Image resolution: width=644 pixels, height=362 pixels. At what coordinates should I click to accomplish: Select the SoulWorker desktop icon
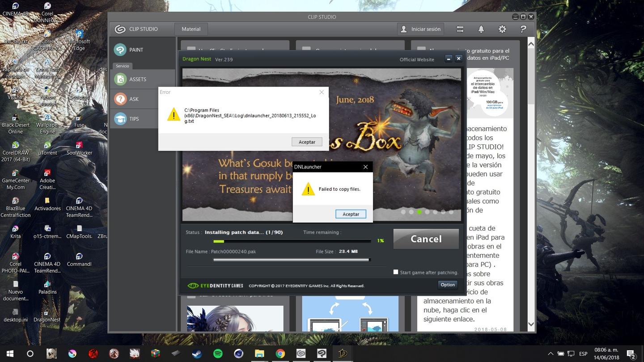(x=79, y=148)
